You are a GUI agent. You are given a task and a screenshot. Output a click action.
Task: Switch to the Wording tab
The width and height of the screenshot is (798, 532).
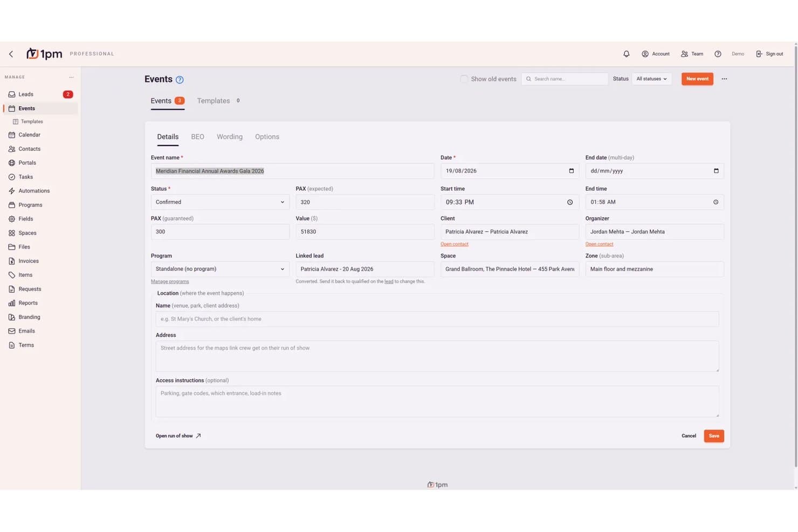[x=230, y=137]
